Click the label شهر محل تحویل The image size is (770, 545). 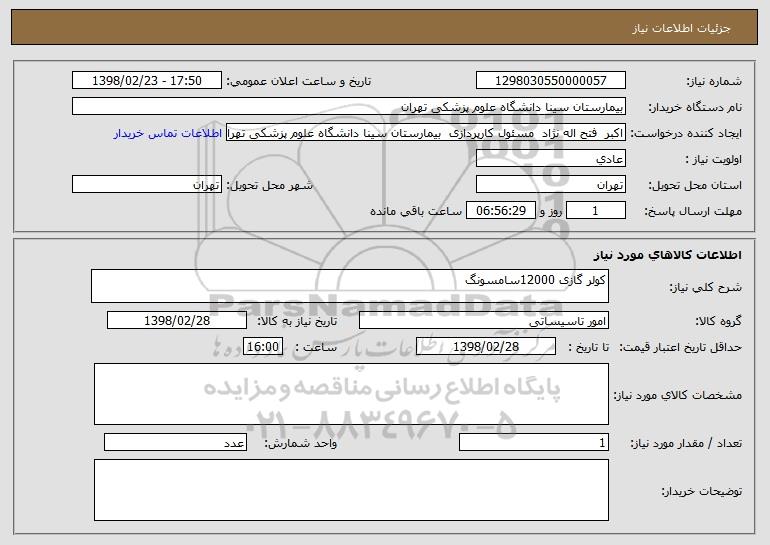(x=269, y=186)
